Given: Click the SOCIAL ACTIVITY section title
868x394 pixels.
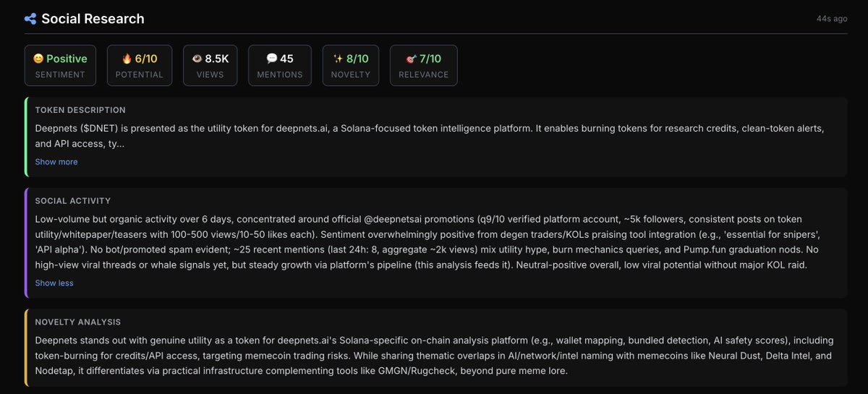Looking at the screenshot, I should (x=73, y=201).
